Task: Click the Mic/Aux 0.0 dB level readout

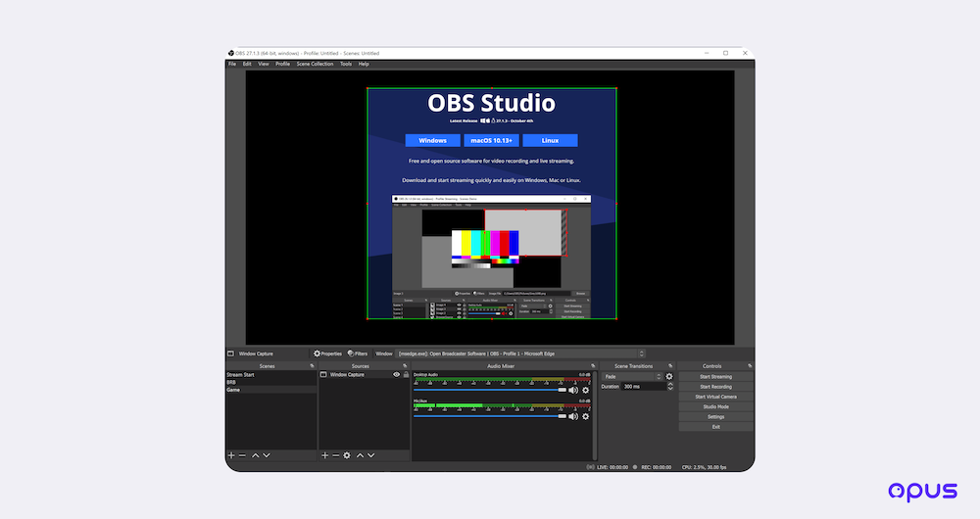Action: [584, 401]
